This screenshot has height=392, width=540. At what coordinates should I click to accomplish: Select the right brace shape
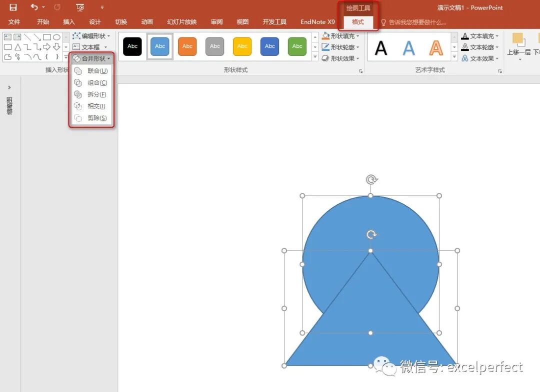click(x=57, y=57)
